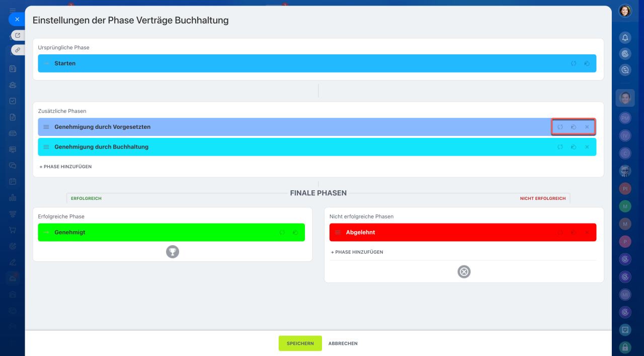The height and width of the screenshot is (356, 644).
Task: Open color fill picker for Abgelehnt phase
Action: coord(574,233)
